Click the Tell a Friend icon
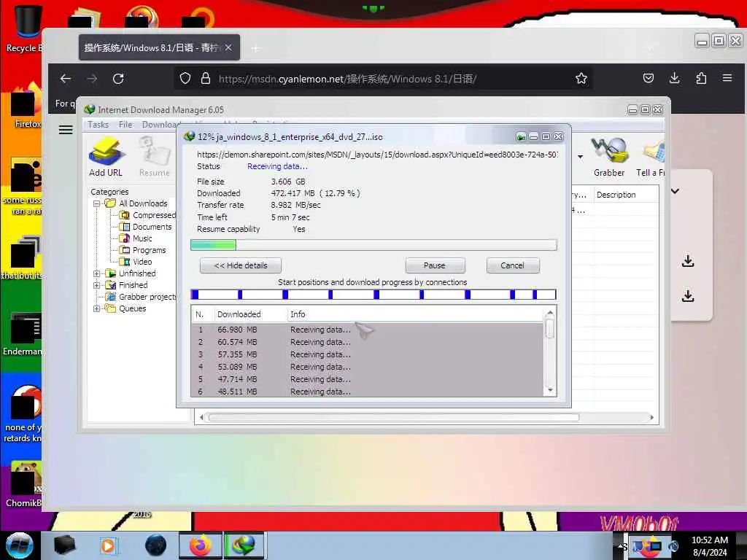The height and width of the screenshot is (560, 747). coord(651,157)
